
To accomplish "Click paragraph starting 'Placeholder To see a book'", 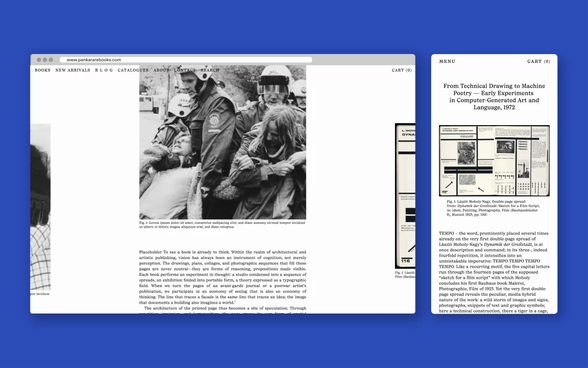I will pyautogui.click(x=222, y=277).
